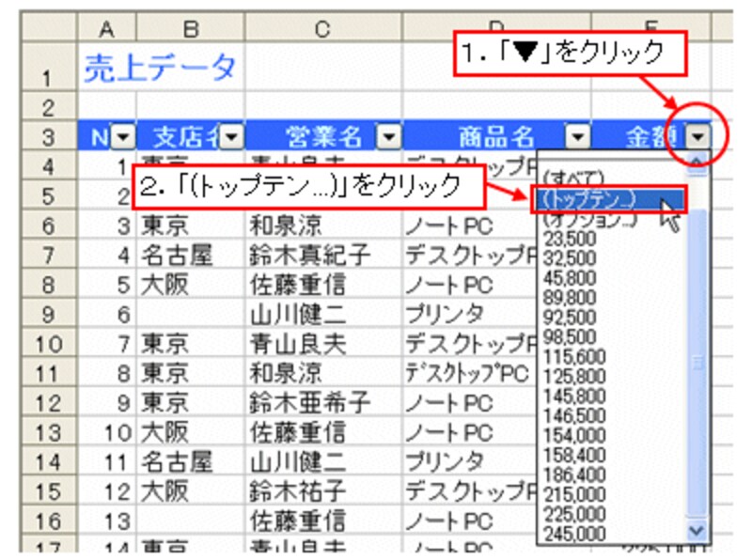Click cell 佐藤重信 in row 8
The width and height of the screenshot is (752, 560).
323,285
